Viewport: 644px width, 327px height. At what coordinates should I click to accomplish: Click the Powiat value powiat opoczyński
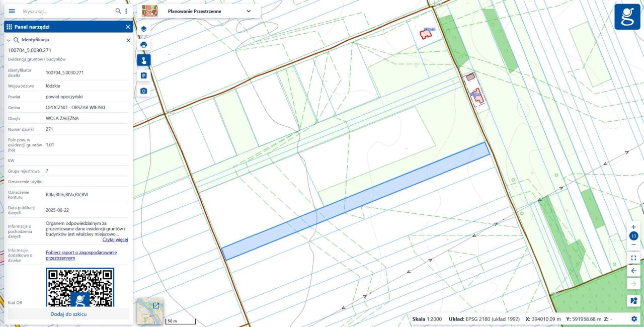point(64,97)
